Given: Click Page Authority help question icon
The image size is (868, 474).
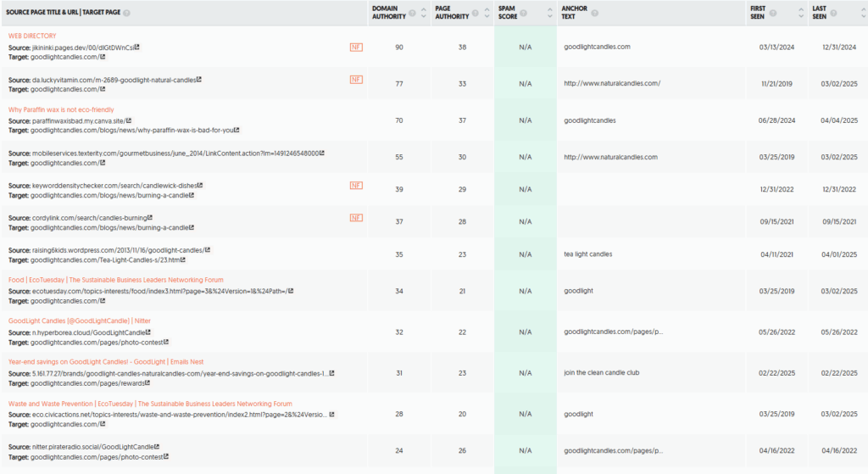Looking at the screenshot, I should pyautogui.click(x=475, y=14).
